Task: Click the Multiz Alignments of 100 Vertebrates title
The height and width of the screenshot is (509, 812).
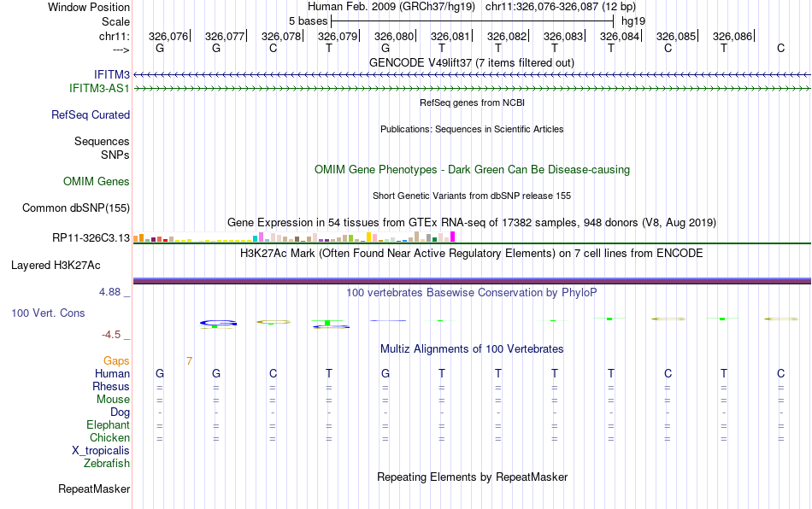Action: point(472,349)
